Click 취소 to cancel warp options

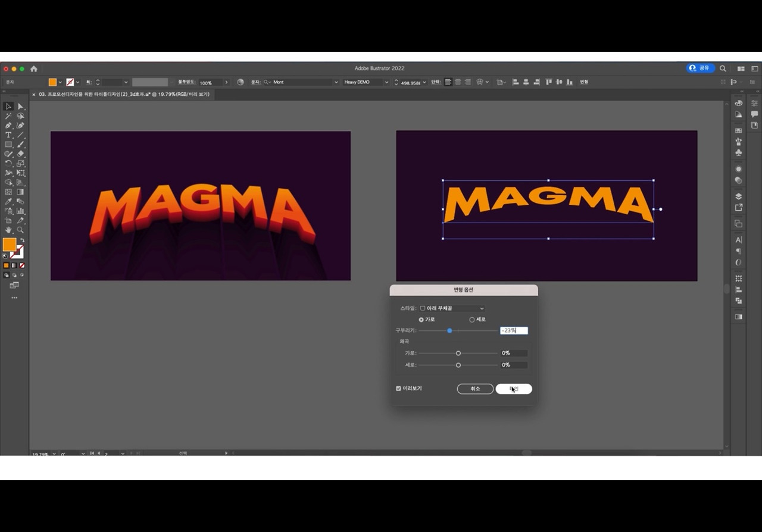(475, 389)
